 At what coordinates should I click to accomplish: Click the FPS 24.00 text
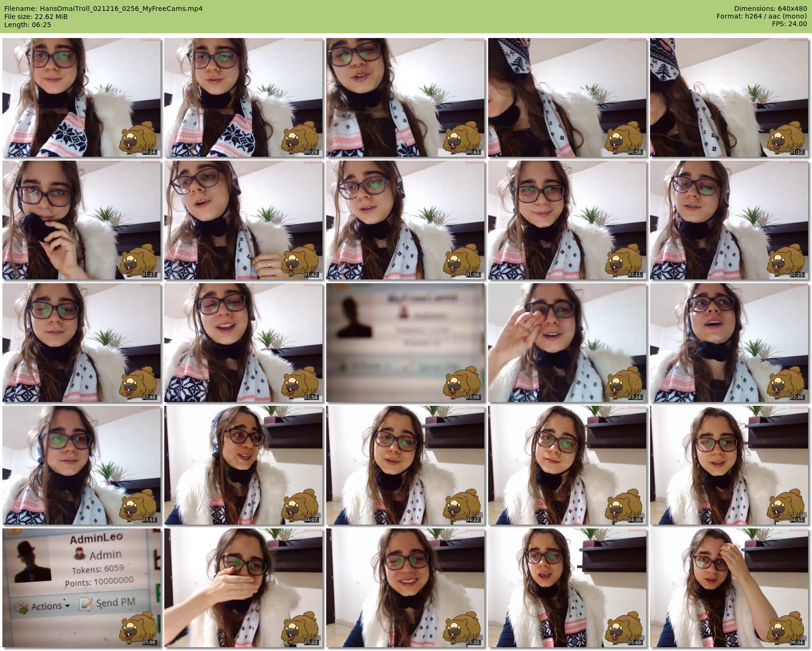click(789, 24)
